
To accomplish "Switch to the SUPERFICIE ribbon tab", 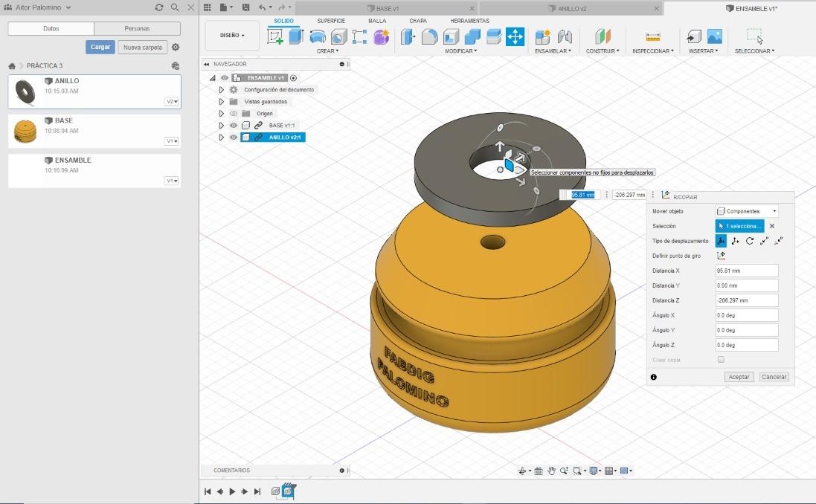I will tap(331, 21).
